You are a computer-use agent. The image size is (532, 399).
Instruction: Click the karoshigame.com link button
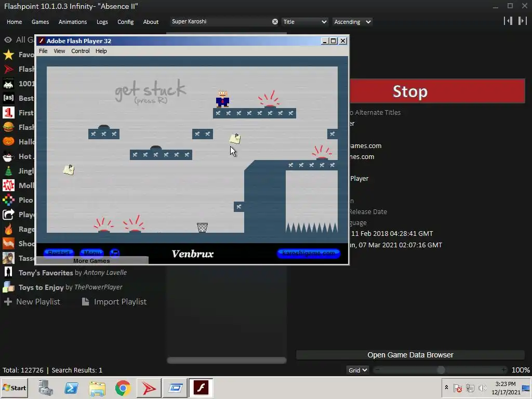click(x=309, y=253)
